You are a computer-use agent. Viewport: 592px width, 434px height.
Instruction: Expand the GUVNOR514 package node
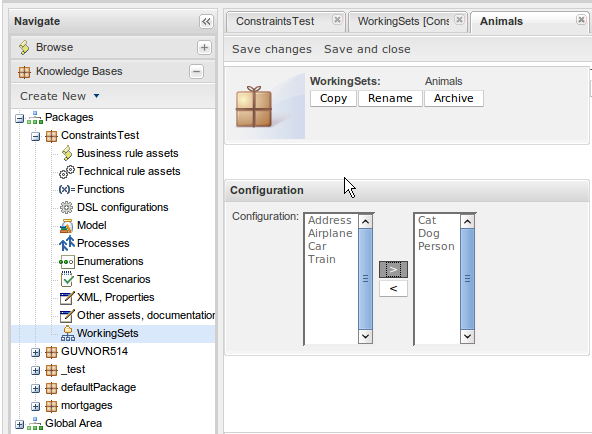[35, 352]
